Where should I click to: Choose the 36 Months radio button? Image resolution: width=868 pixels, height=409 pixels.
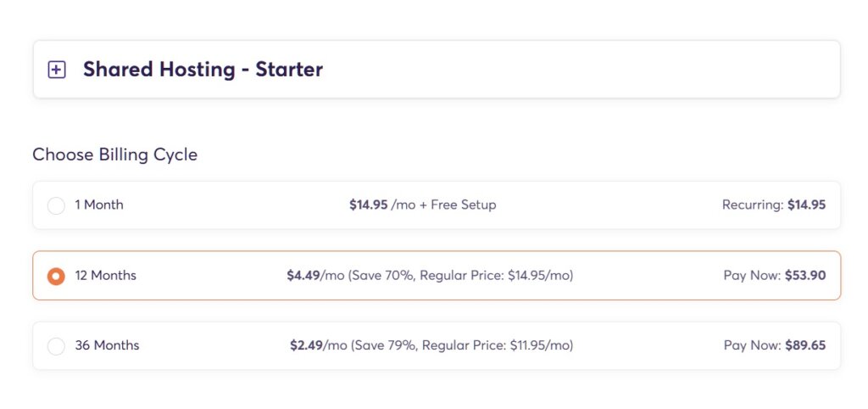pos(56,346)
